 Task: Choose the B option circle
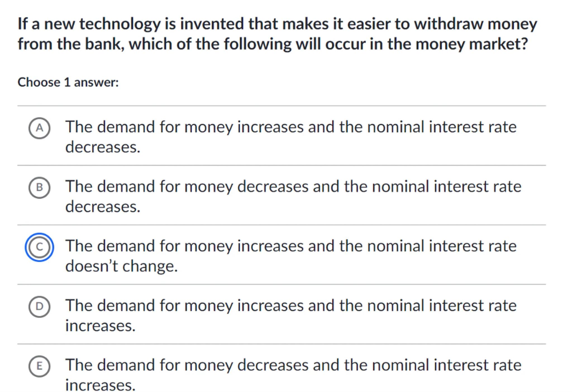pyautogui.click(x=39, y=187)
